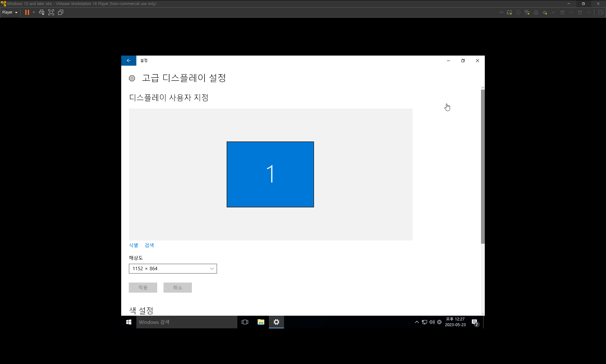Click the printer device icon
The width and height of the screenshot is (606, 364).
coord(536,12)
